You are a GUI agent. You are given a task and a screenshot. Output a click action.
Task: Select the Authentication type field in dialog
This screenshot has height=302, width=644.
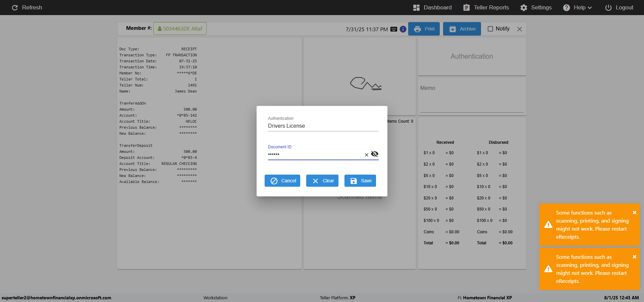323,126
